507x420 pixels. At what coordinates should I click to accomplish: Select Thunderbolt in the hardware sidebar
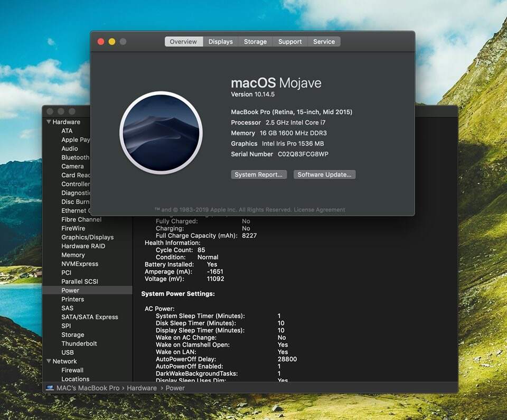point(79,343)
